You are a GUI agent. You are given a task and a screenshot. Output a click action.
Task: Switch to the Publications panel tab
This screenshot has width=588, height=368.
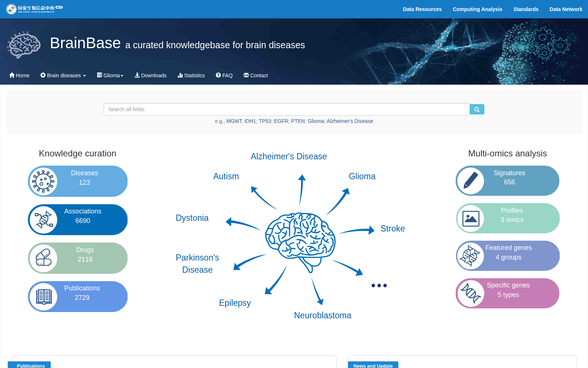(x=29, y=365)
